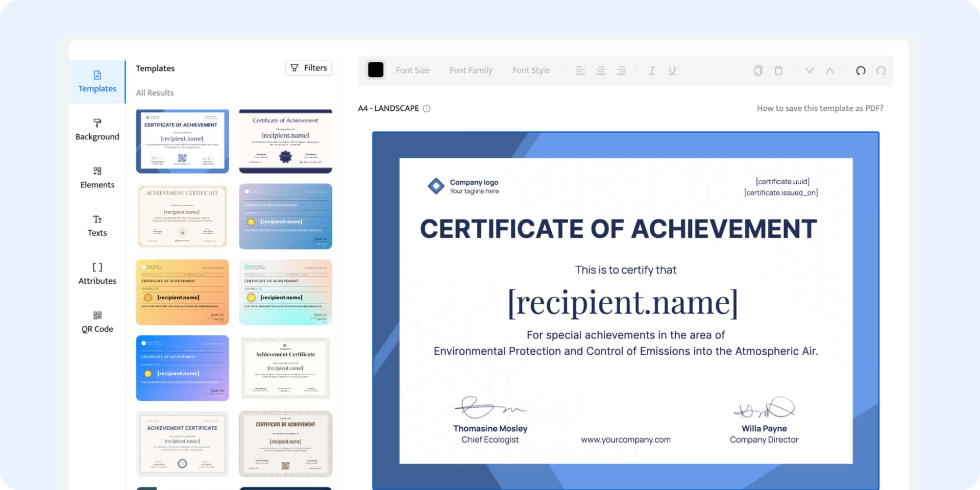
Task: Switch to the Background tab
Action: (97, 130)
